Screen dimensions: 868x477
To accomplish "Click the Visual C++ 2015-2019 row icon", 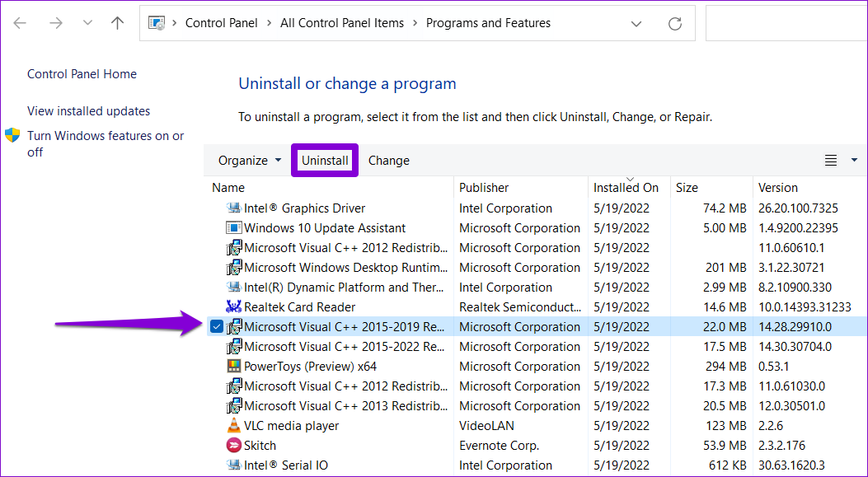I will tap(233, 327).
